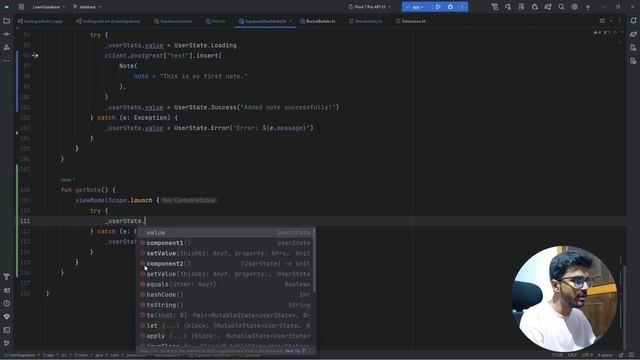
Task: Open the Running Devices toolbar icon
Action: coord(548,7)
